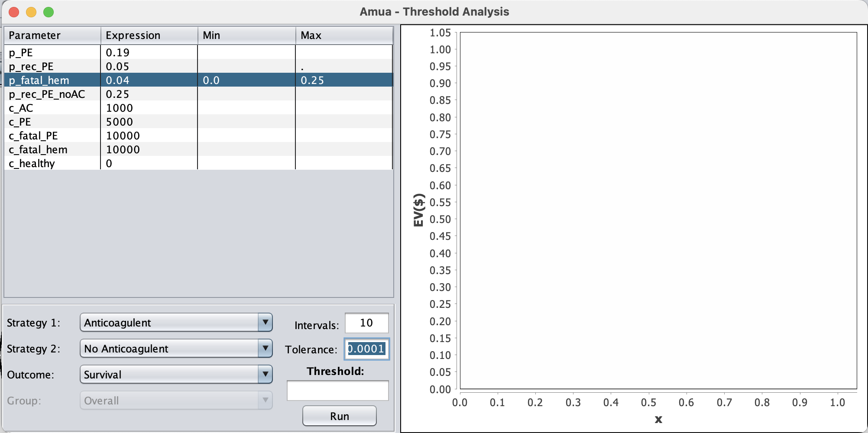Image resolution: width=868 pixels, height=433 pixels.
Task: Click the Parameter column header
Action: (52, 36)
